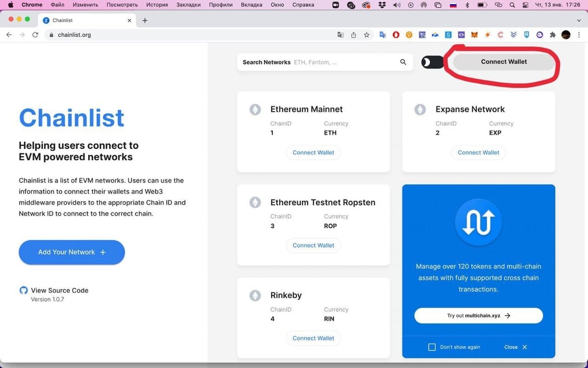Click the blue S extension icon
The height and width of the screenshot is (368, 588).
[448, 35]
